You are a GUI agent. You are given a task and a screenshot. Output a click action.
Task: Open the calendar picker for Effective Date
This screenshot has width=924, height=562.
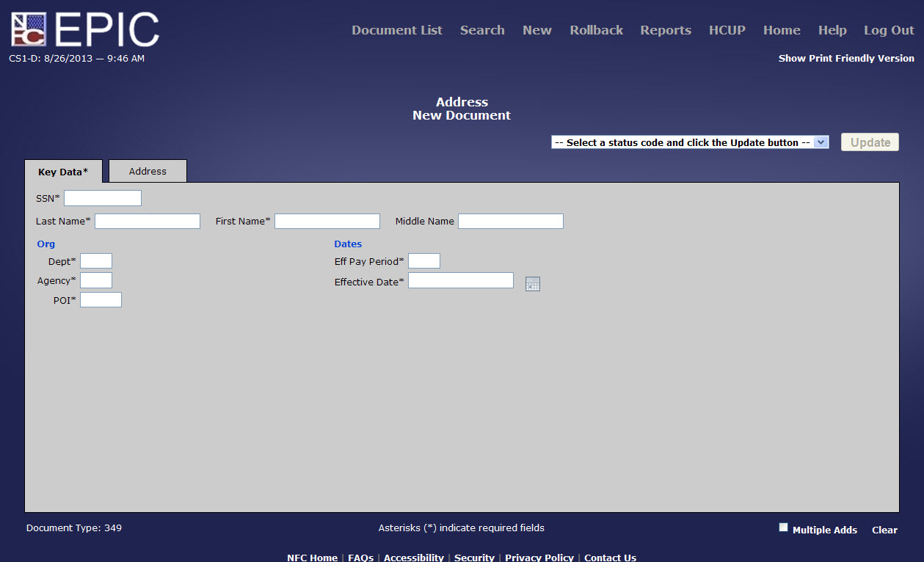pos(533,283)
